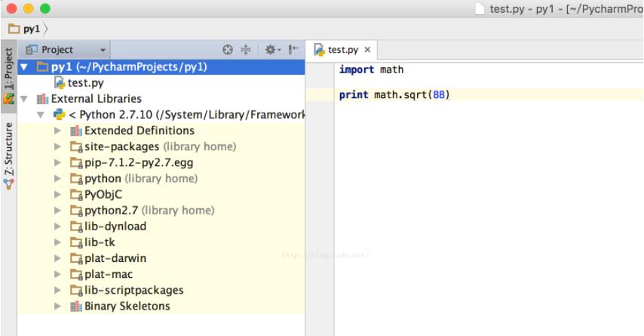
Task: Select the Binary Skeletons label
Action: coord(127,306)
